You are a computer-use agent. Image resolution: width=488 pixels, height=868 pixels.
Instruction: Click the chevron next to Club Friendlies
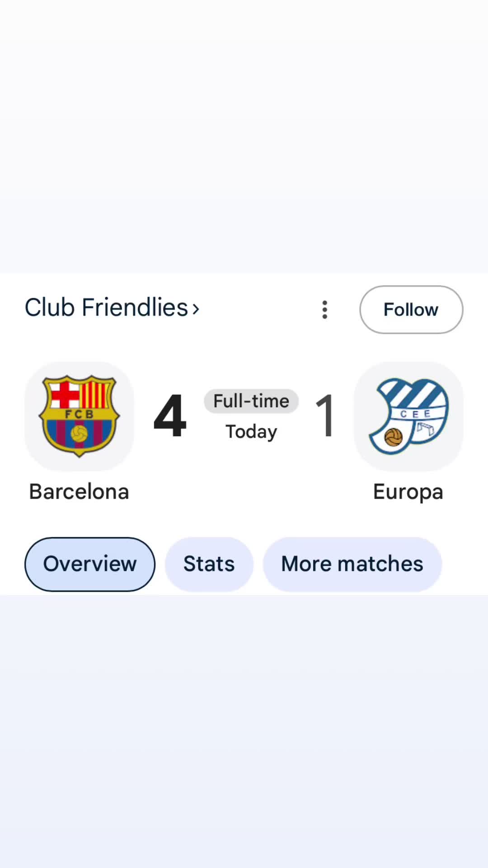click(x=196, y=309)
